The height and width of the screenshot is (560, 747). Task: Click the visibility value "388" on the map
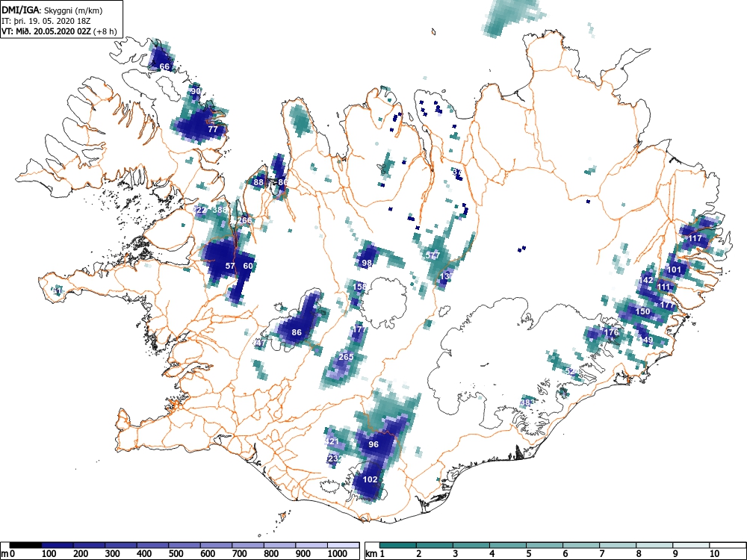coord(220,210)
